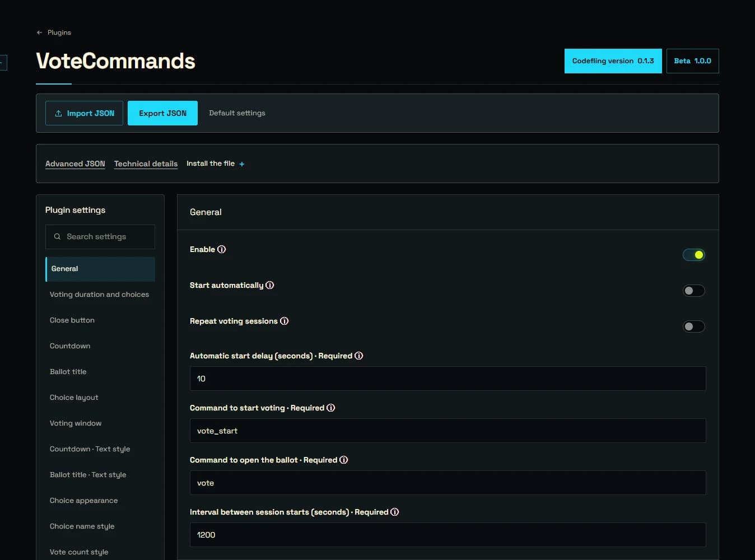
Task: Enable Repeat voting sessions toggle
Action: pos(694,326)
